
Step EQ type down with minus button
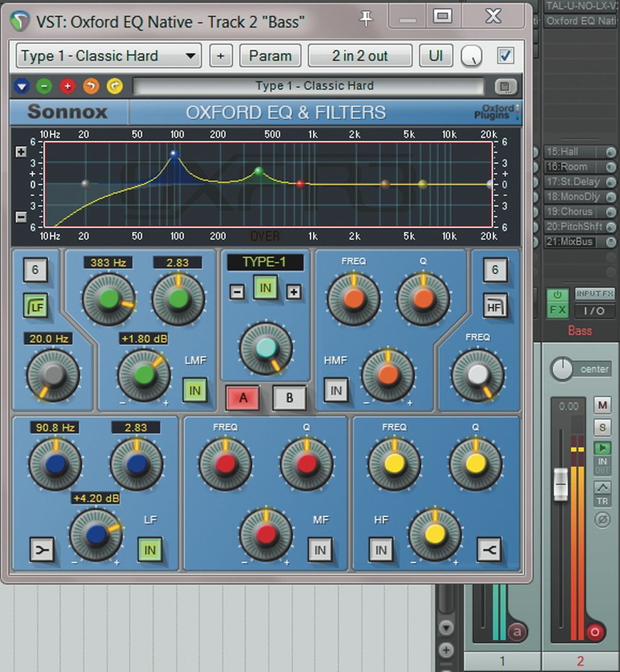[237, 292]
